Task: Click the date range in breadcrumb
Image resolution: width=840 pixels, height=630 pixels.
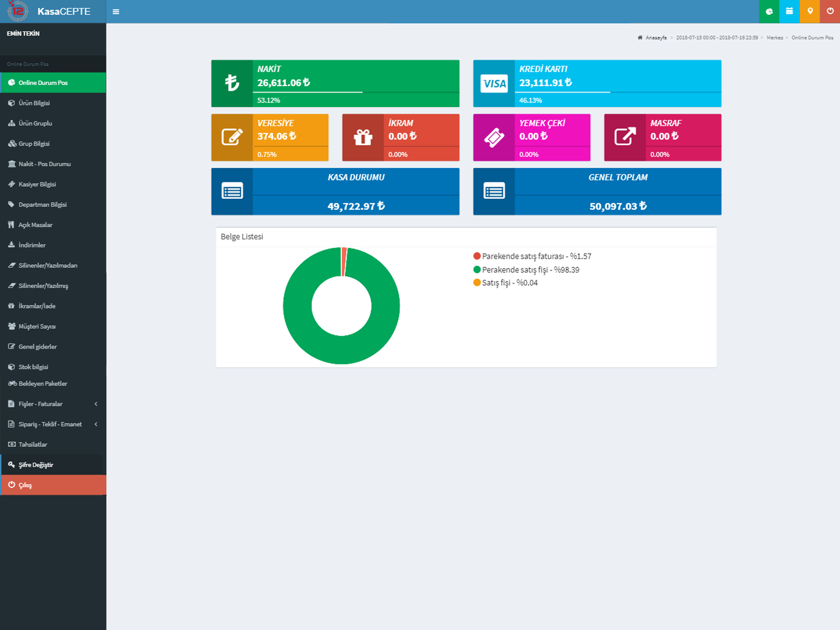Action: point(717,38)
